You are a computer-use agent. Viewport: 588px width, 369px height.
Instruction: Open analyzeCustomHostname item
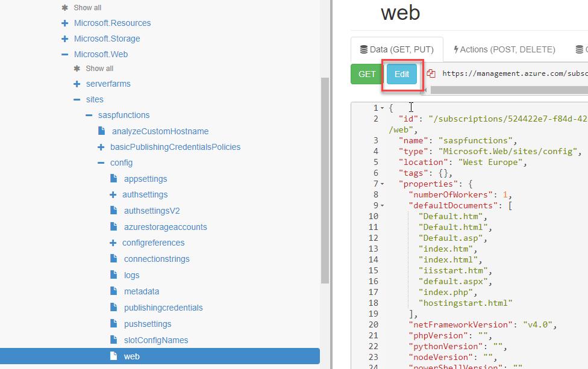coord(160,131)
